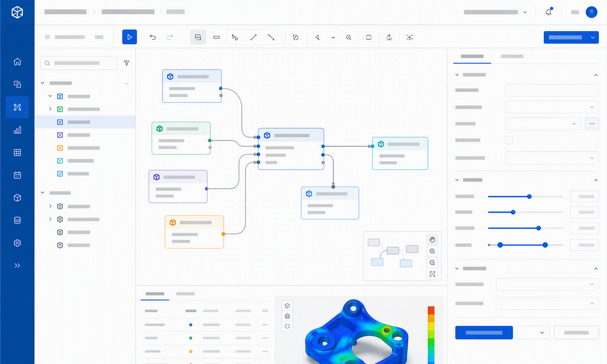Switch to the second tab in the bottom panel

coord(185,294)
